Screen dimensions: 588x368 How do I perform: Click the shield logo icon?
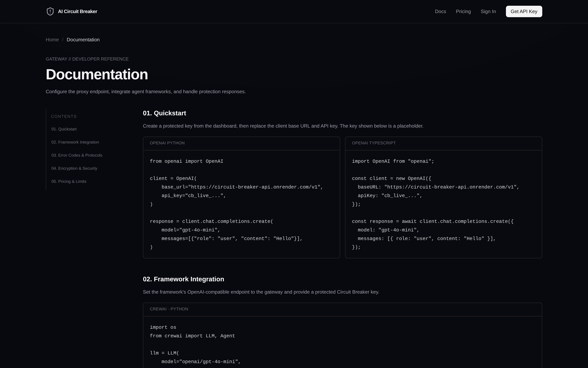[50, 11]
